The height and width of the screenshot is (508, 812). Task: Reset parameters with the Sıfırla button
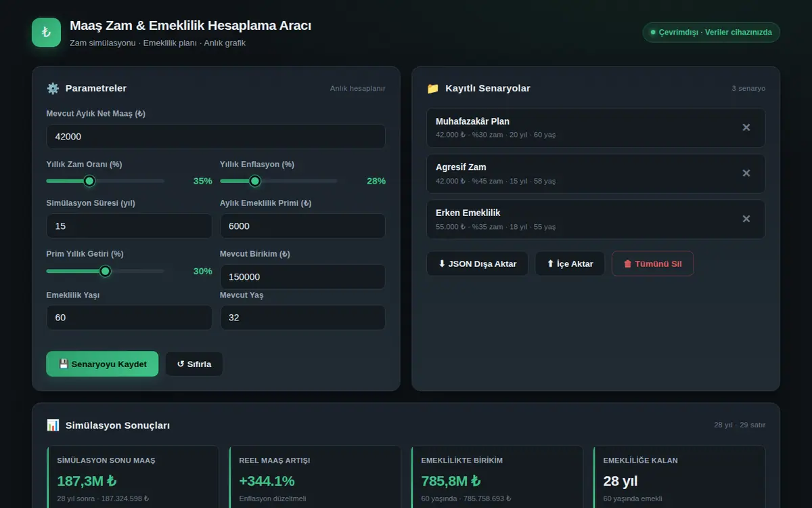(194, 364)
